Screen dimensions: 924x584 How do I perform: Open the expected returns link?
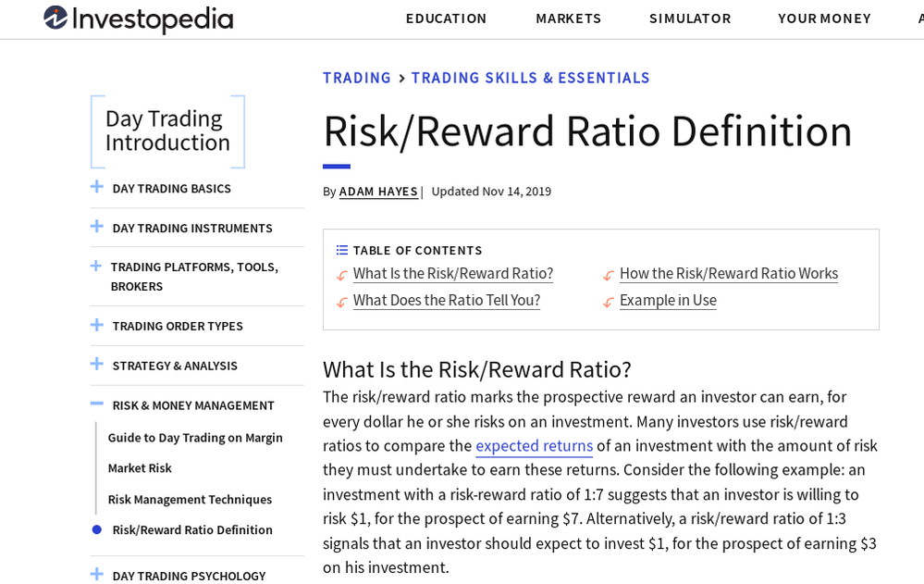click(534, 446)
